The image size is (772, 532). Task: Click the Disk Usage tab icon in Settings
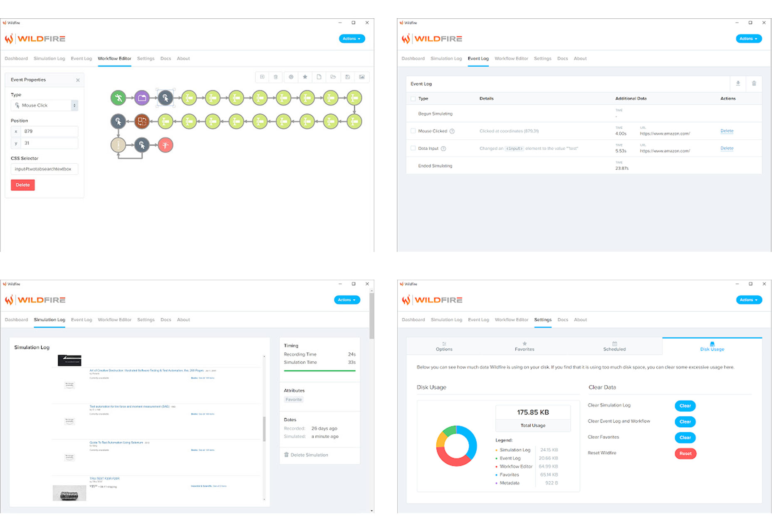(712, 344)
